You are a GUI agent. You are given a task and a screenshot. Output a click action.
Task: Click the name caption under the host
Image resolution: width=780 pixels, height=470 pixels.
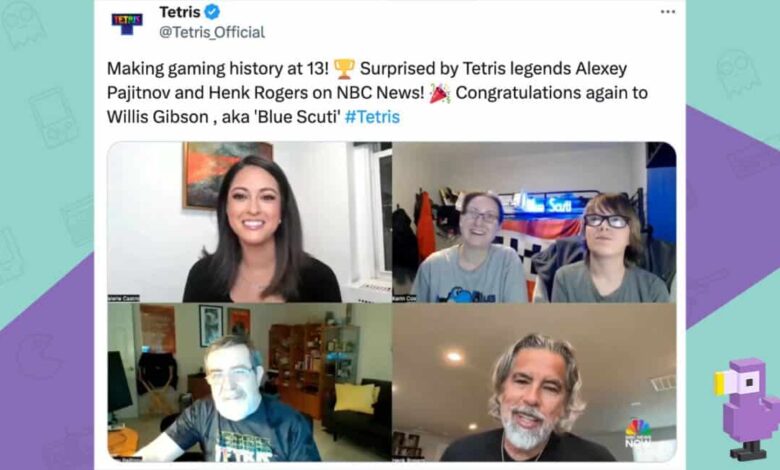tap(124, 298)
